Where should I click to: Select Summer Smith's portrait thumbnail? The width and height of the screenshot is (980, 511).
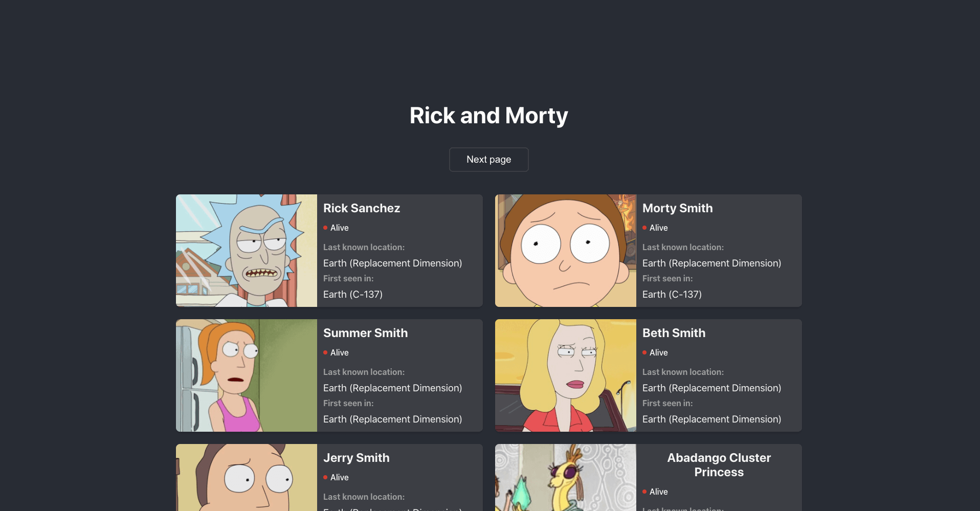point(246,375)
